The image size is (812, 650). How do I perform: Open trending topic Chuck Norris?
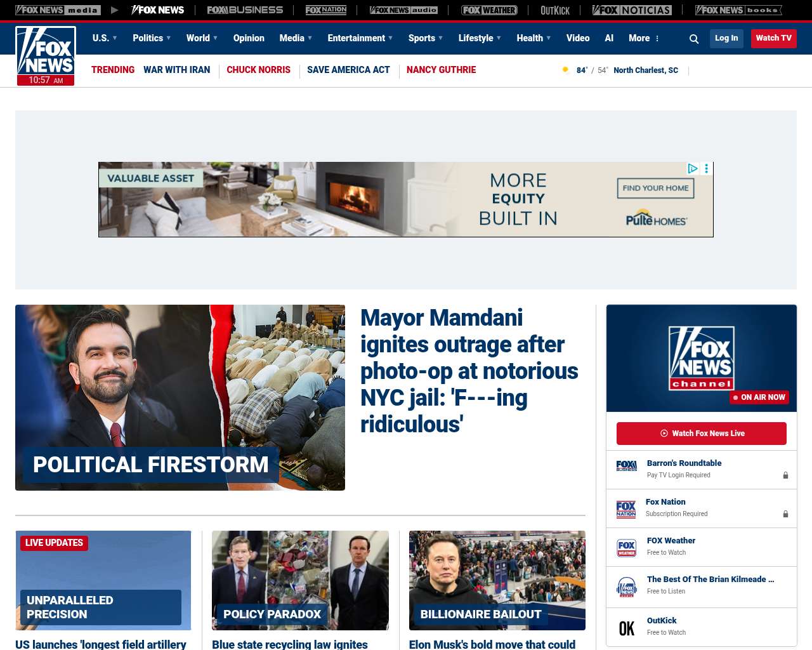pyautogui.click(x=258, y=70)
